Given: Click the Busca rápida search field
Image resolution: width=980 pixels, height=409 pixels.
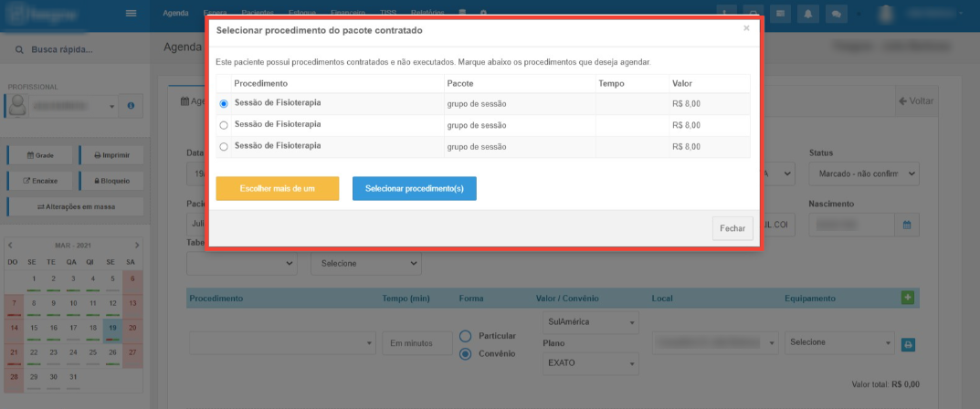Looking at the screenshot, I should pos(75,49).
